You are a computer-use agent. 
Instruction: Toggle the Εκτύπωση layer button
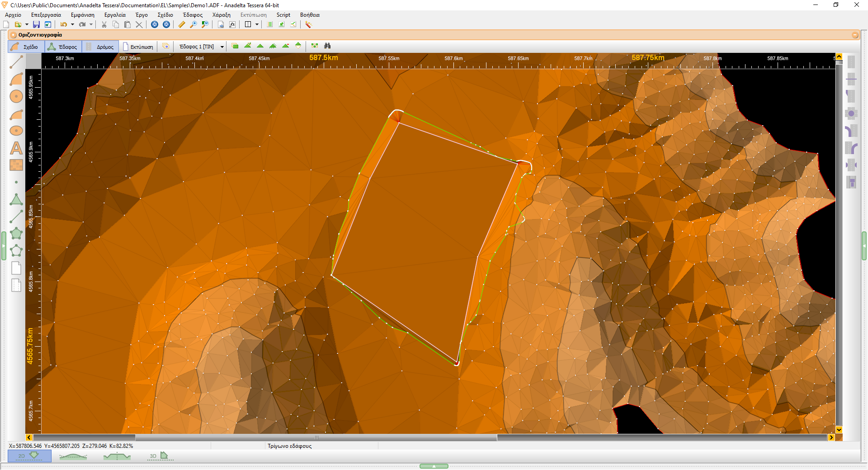tap(138, 47)
